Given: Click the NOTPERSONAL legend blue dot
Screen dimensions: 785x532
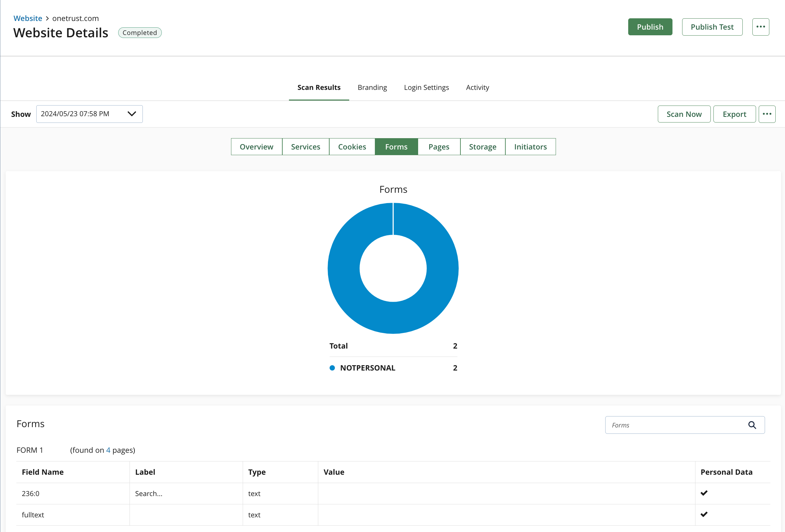Looking at the screenshot, I should (x=332, y=368).
